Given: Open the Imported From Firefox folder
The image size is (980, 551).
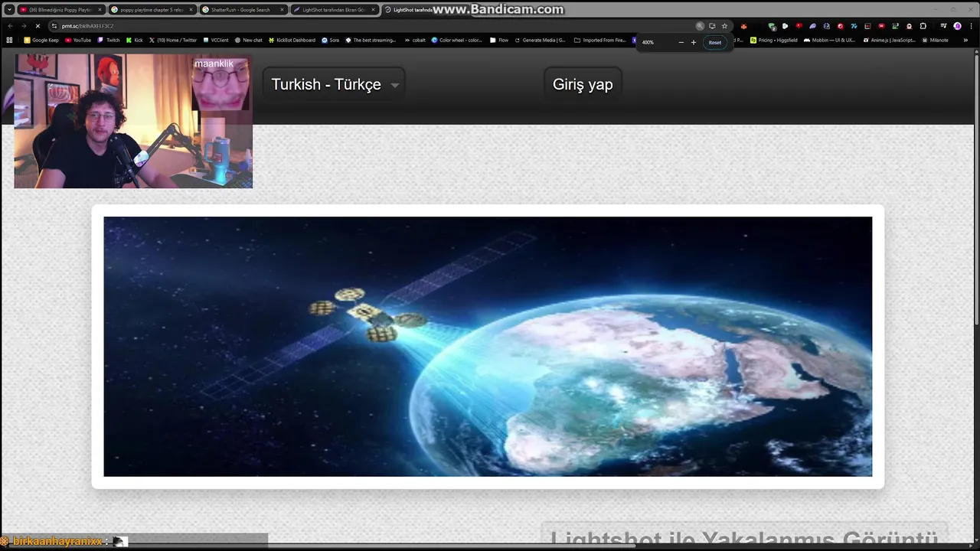Looking at the screenshot, I should click(x=600, y=40).
